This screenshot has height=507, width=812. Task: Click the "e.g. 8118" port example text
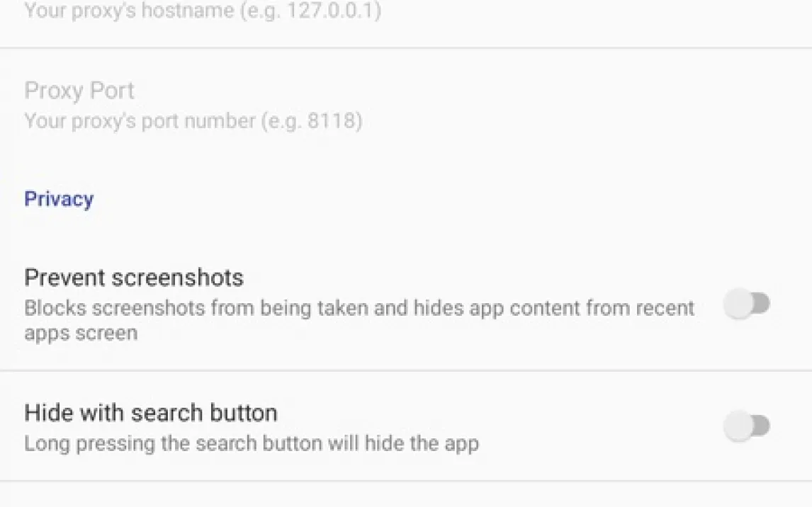(x=312, y=121)
